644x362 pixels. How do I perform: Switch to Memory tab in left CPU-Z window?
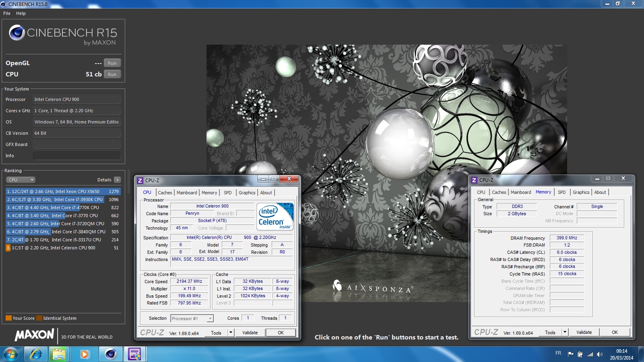pyautogui.click(x=209, y=193)
